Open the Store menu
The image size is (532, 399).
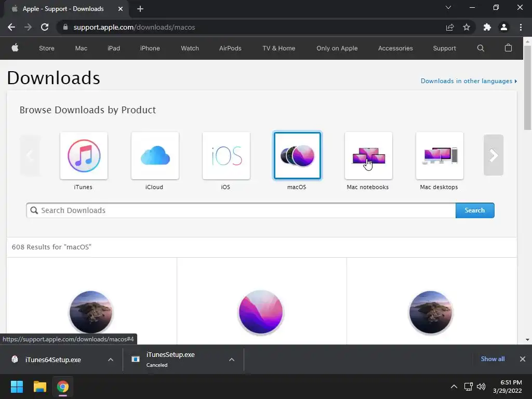[46, 48]
